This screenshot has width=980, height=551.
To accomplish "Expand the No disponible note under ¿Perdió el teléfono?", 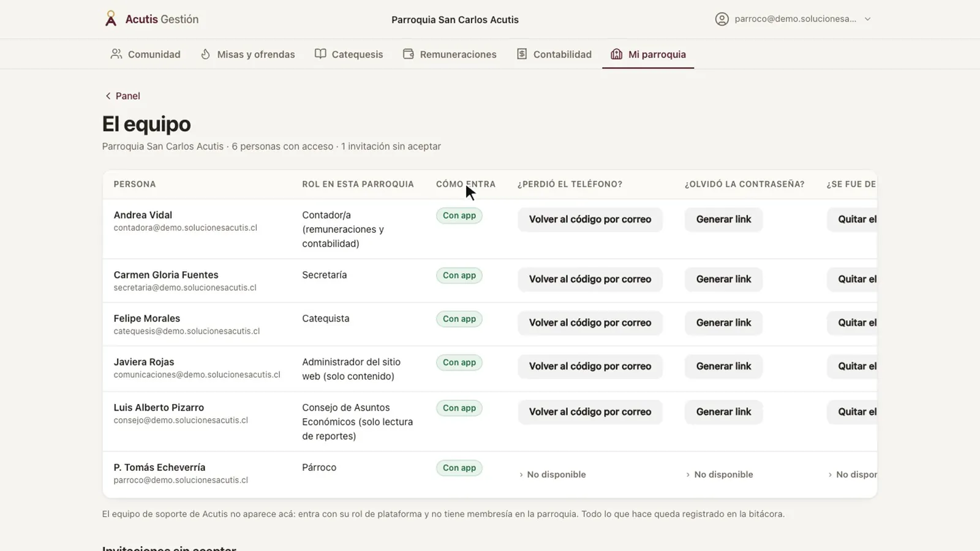I will tap(552, 474).
